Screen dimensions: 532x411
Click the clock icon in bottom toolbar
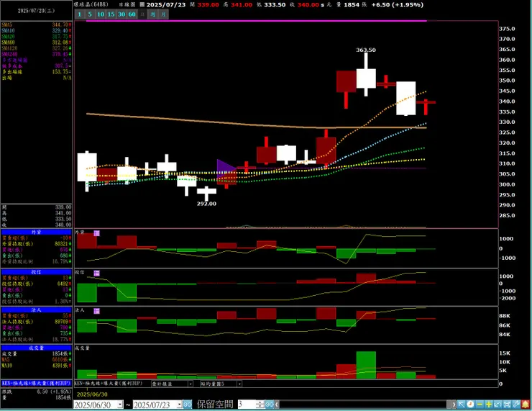click(x=470, y=405)
